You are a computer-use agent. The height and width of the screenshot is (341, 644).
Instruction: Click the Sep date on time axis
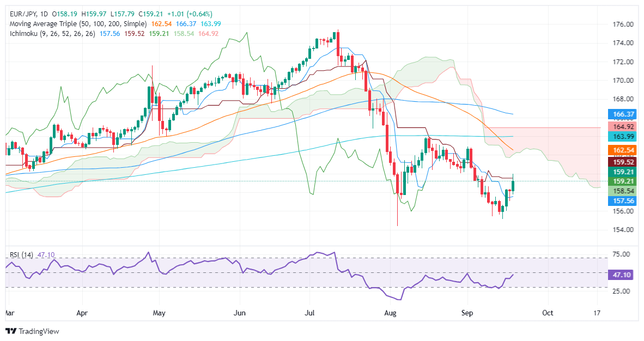467,313
